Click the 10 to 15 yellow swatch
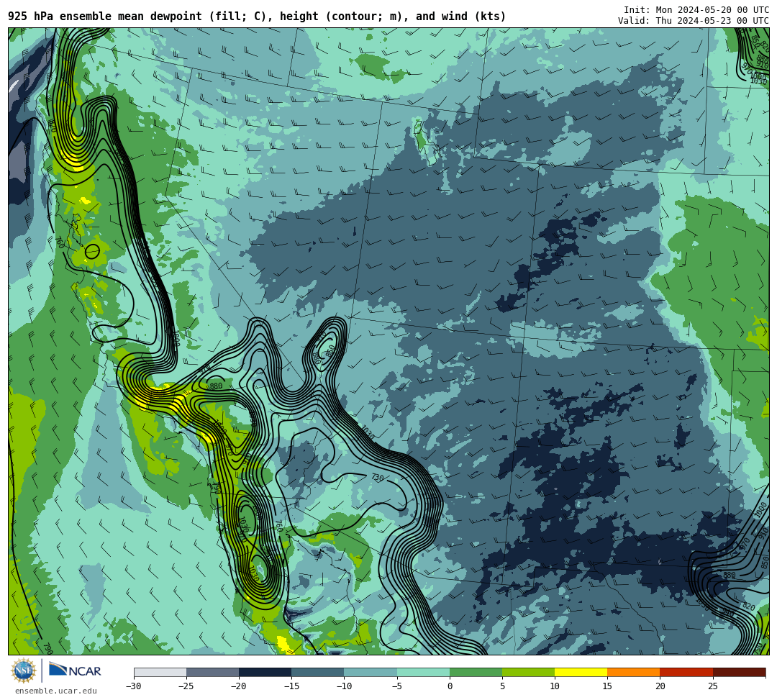This screenshot has width=777, height=700. 581,672
